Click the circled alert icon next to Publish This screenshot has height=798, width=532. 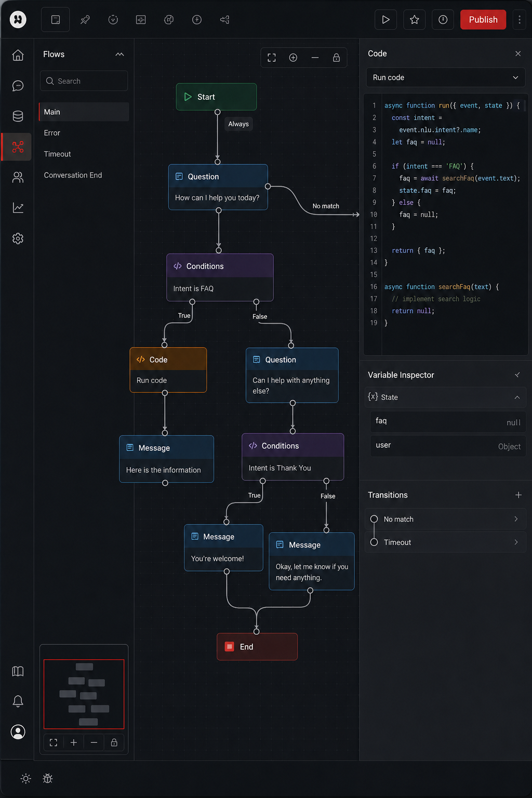443,20
